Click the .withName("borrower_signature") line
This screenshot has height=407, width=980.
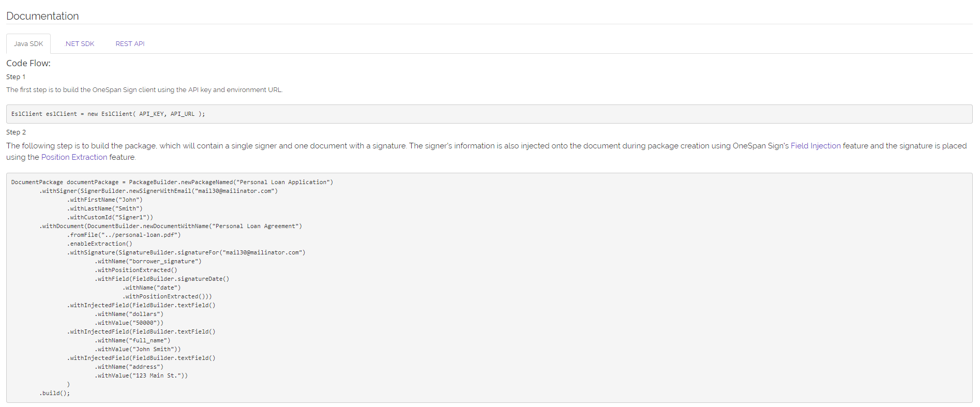coord(148,261)
